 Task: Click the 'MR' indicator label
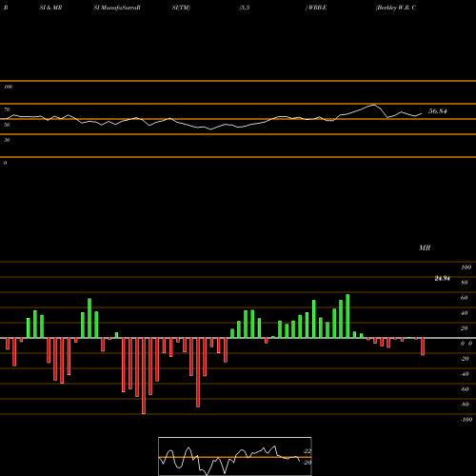point(425,248)
